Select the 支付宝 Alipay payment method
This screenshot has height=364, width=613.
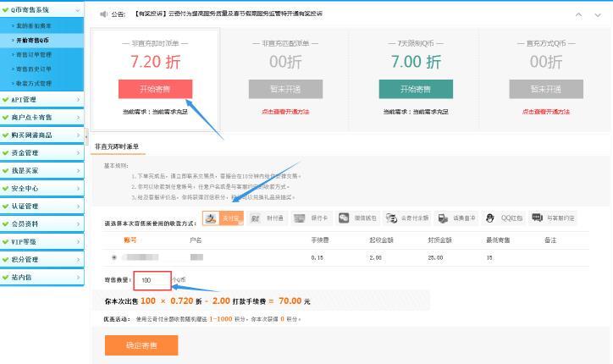pos(223,218)
